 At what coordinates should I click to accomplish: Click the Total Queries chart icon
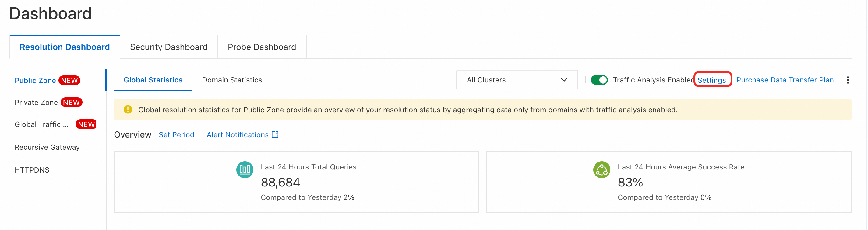click(x=244, y=170)
